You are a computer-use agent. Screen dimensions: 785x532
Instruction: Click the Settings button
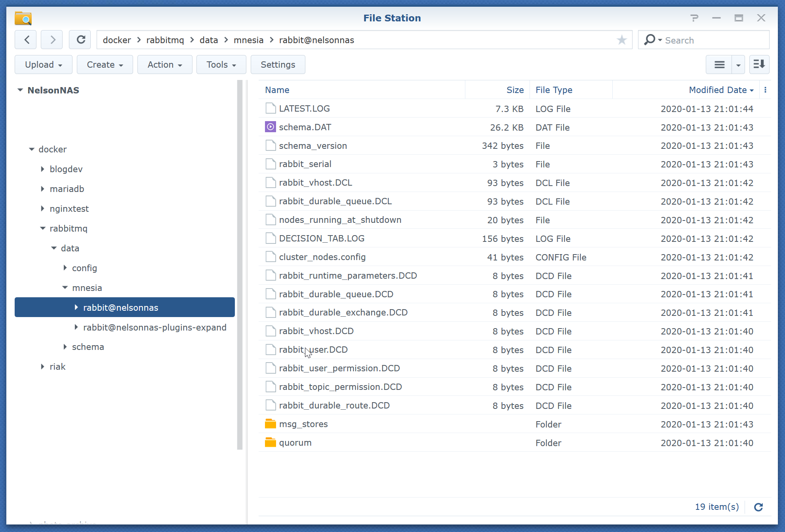(x=278, y=65)
